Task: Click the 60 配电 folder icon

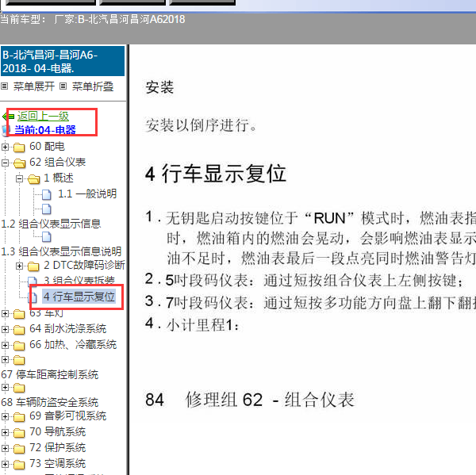Action: click(x=19, y=147)
